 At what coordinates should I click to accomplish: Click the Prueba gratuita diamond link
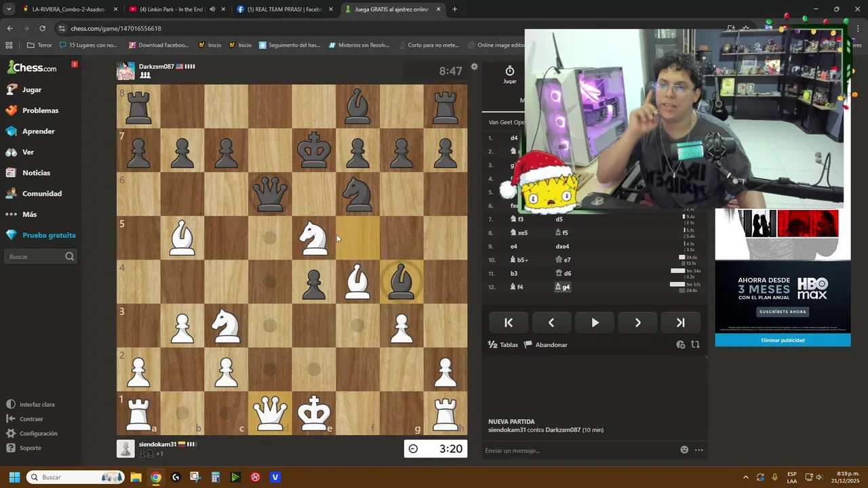41,235
